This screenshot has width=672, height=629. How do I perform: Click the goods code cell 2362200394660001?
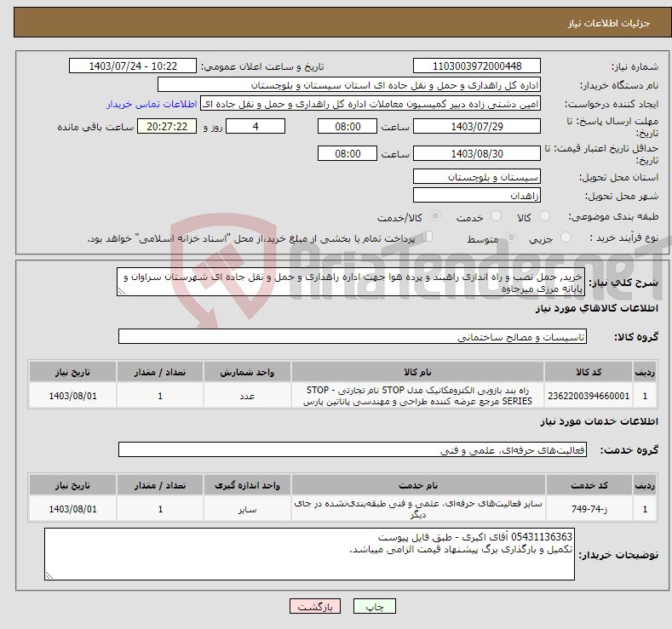click(588, 396)
